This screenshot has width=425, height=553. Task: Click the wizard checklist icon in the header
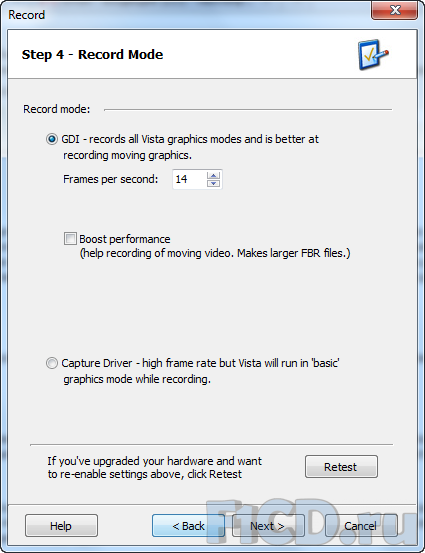coord(373,55)
